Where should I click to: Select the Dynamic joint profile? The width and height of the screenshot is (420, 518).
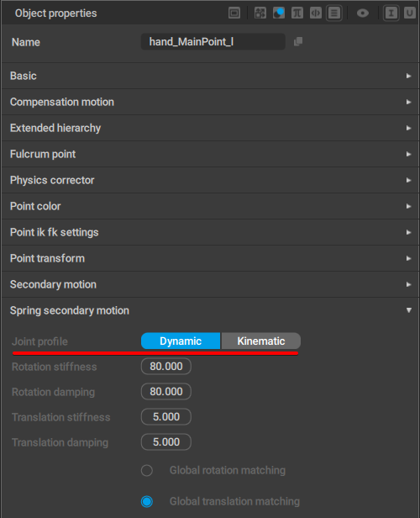(181, 341)
